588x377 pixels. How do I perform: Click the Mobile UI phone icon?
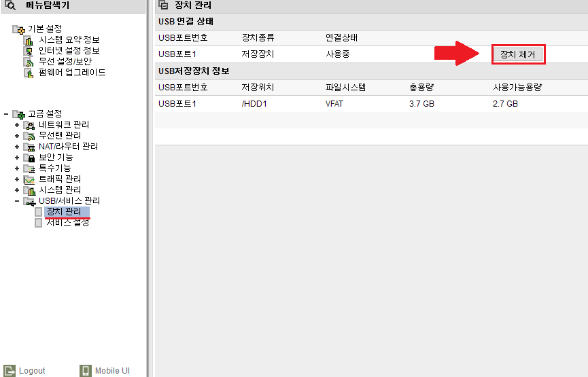(86, 371)
